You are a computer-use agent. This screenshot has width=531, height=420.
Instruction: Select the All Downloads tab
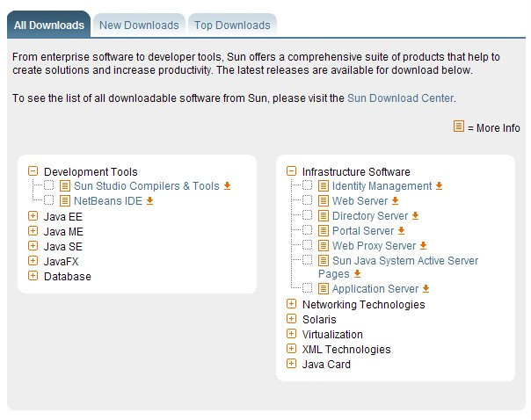[48, 25]
